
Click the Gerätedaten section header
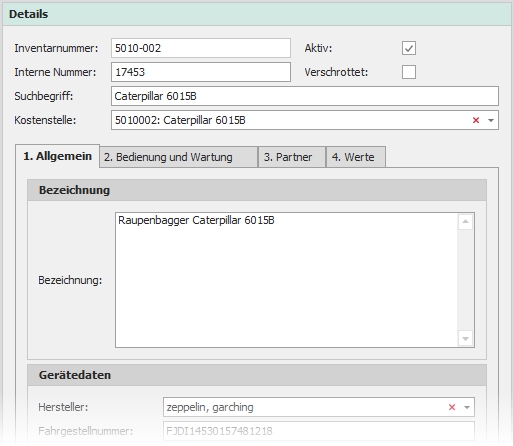(257, 375)
